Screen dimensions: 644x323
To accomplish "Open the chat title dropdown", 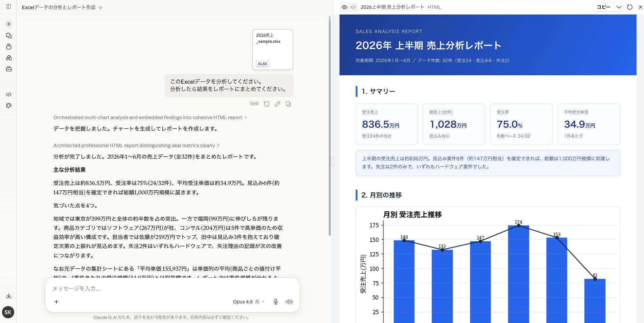I will (62, 7).
